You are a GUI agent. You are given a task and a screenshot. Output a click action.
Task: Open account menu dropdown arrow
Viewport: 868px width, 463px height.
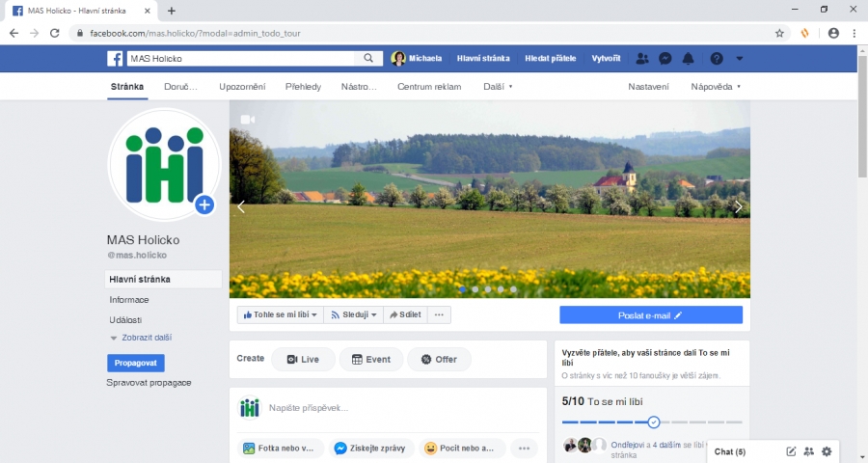[x=739, y=58]
